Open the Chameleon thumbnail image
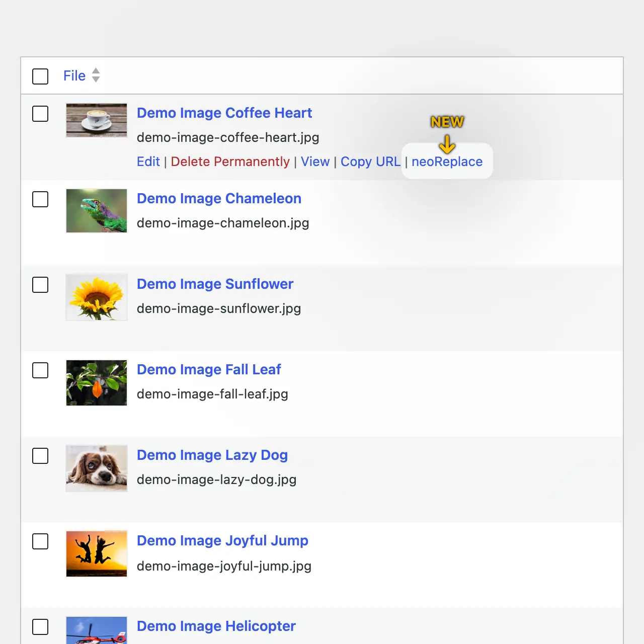The height and width of the screenshot is (644, 644). click(x=97, y=211)
